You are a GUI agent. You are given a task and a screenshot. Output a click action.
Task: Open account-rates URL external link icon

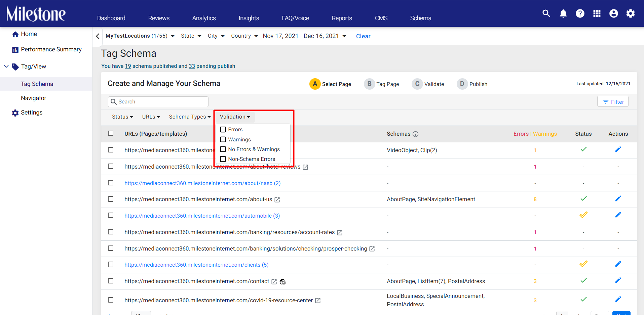(x=340, y=233)
